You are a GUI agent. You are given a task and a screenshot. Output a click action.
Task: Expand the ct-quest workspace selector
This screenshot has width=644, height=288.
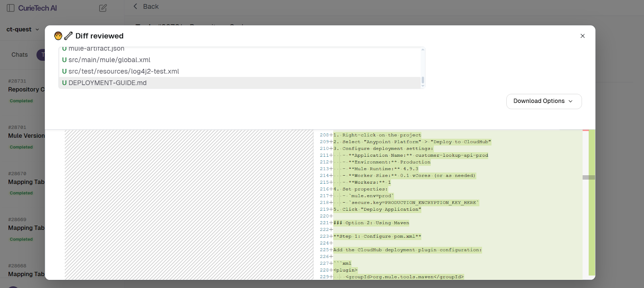point(23,29)
